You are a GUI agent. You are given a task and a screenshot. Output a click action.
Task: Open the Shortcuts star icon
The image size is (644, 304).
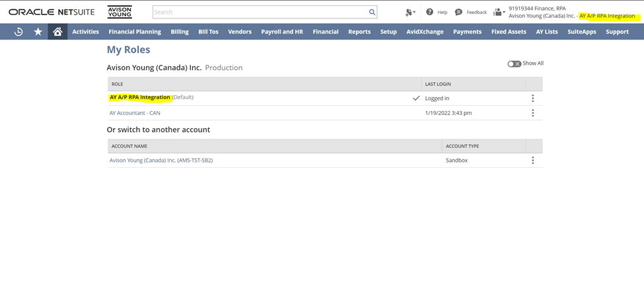(x=38, y=32)
